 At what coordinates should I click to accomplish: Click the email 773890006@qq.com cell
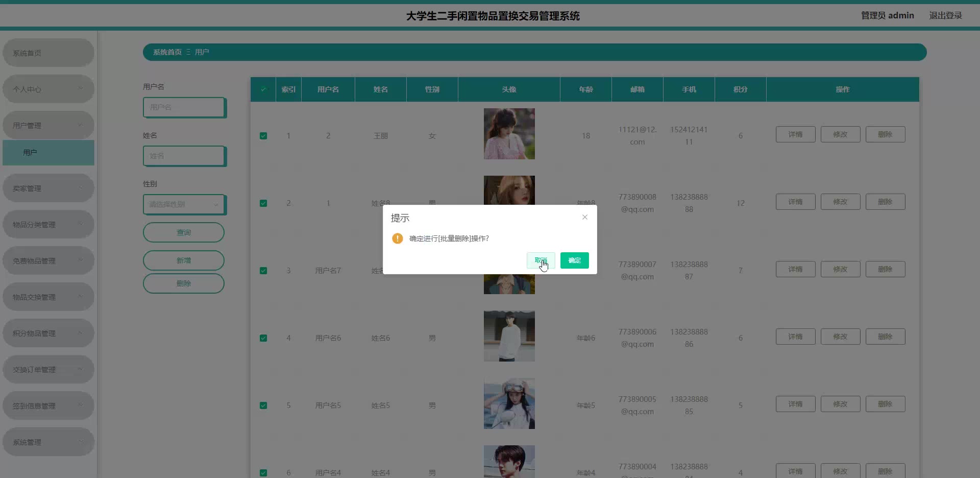click(637, 338)
